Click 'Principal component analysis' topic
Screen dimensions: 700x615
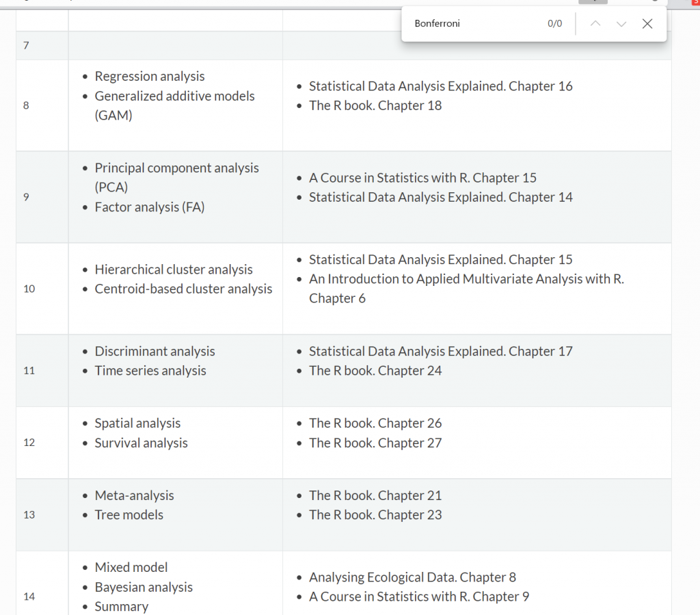(x=176, y=168)
